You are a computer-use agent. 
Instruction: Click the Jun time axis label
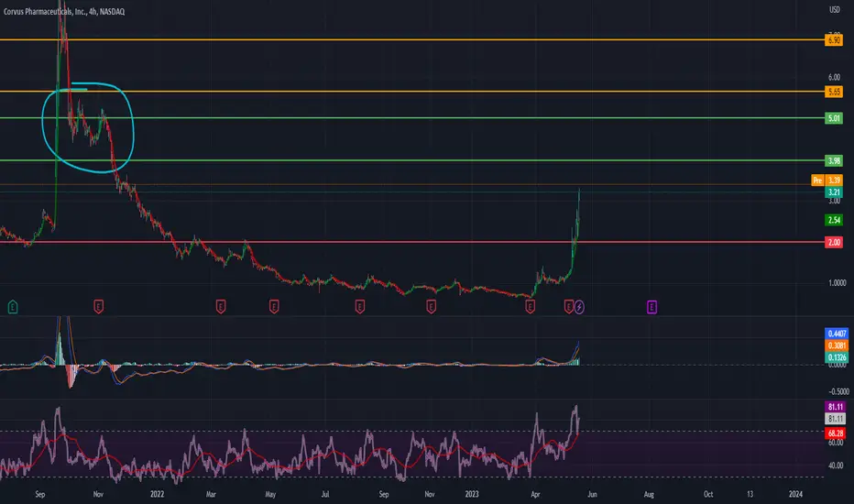tap(592, 494)
